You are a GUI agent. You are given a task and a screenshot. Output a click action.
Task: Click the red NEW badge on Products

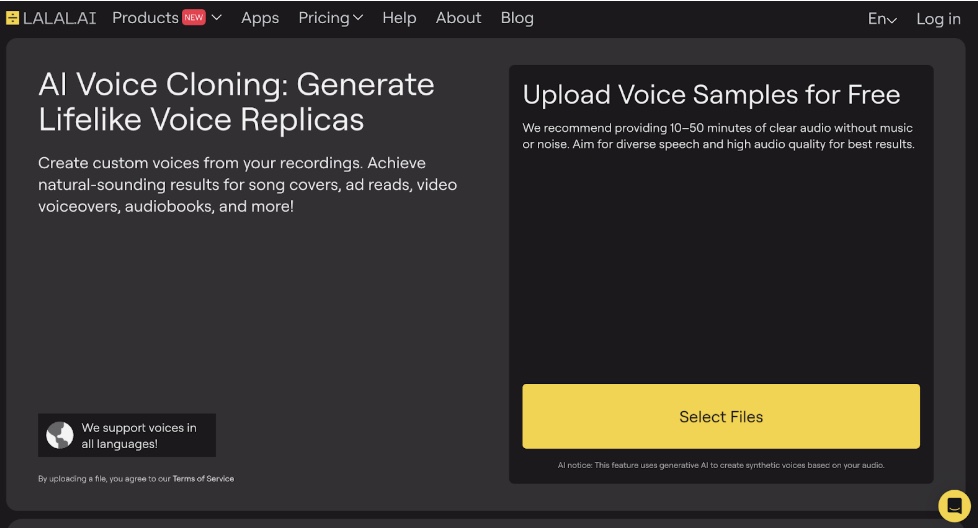click(193, 17)
